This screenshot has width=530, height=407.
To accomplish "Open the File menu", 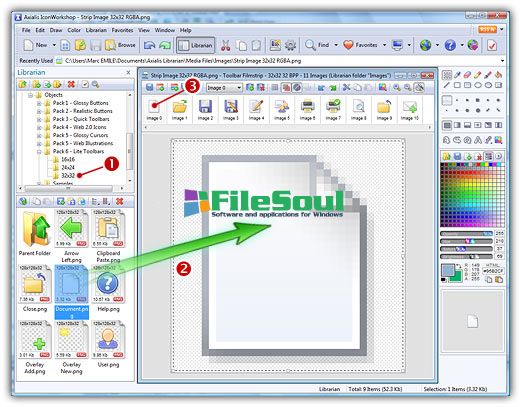I will [x=27, y=31].
